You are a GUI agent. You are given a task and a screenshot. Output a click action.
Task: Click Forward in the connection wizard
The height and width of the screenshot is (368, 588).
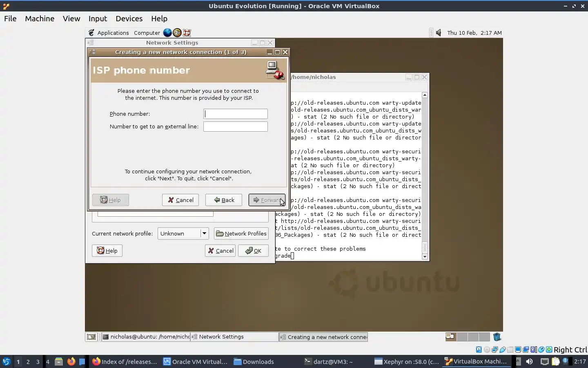[267, 200]
